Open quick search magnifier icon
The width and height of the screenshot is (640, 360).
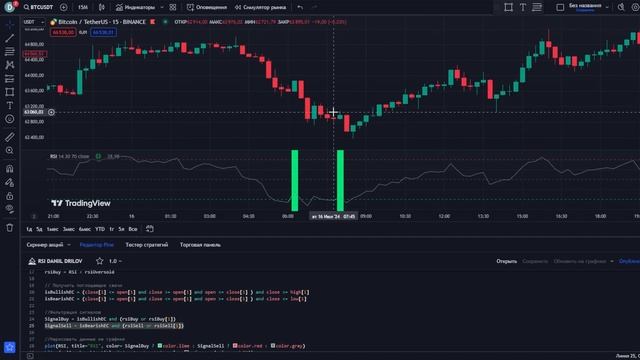[x=621, y=7]
